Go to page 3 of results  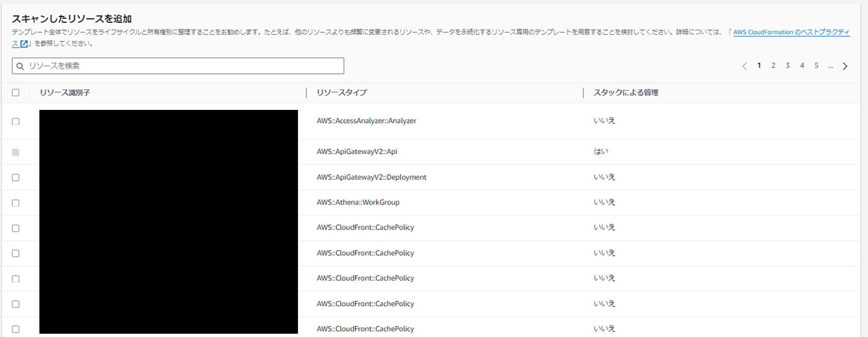(x=788, y=65)
